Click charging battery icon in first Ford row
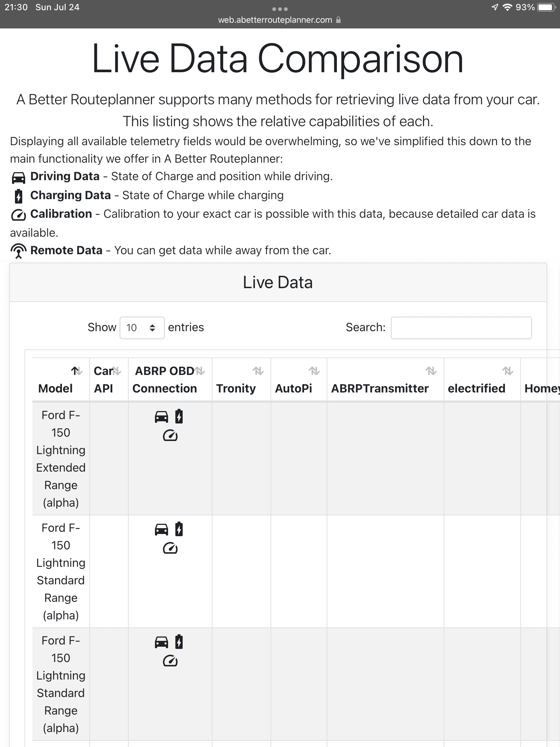This screenshot has height=747, width=560. 179,416
